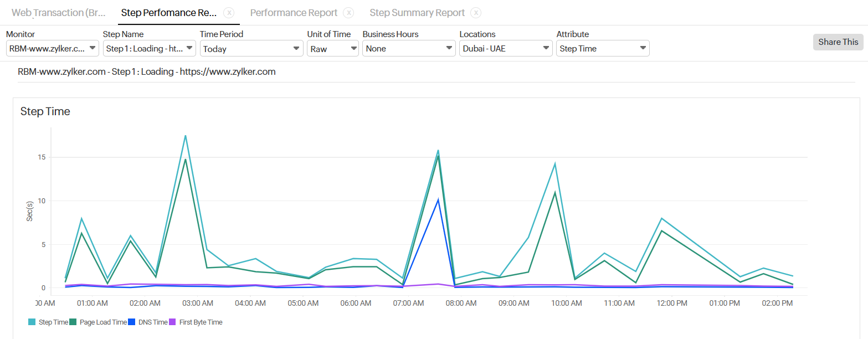Open the Attribute selector showing Step Time
Viewport: 868px width, 339px height.
[643, 48]
